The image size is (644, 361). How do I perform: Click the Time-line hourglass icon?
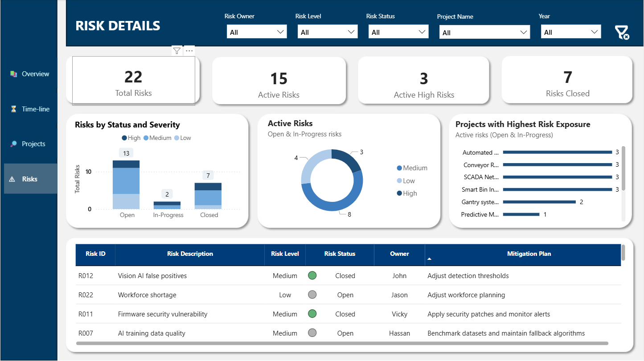pos(13,109)
